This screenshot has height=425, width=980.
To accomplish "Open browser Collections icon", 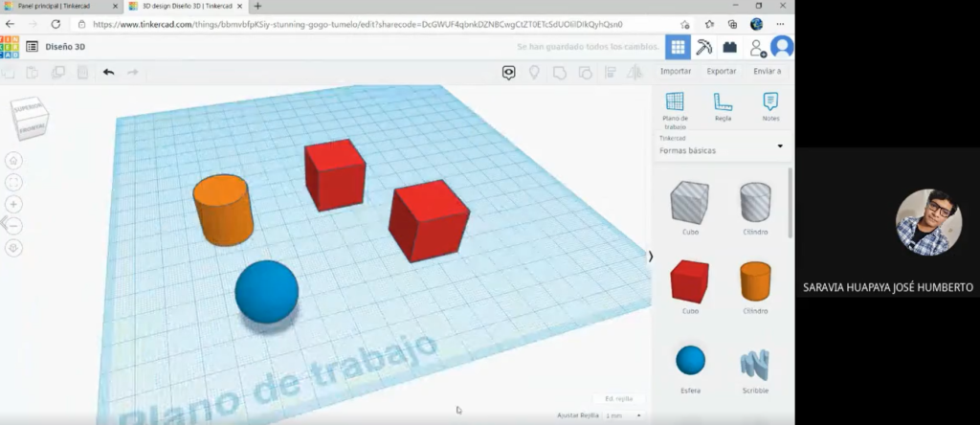I will coord(732,24).
